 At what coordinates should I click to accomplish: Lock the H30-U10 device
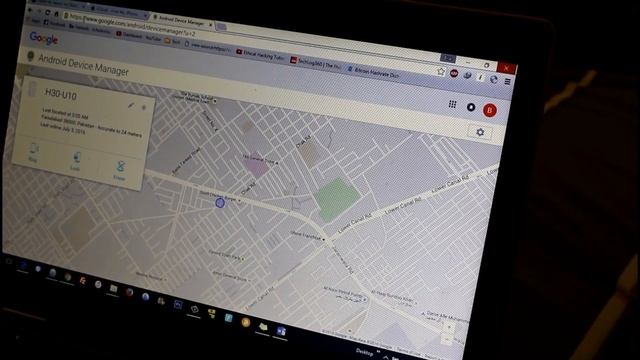tap(76, 162)
